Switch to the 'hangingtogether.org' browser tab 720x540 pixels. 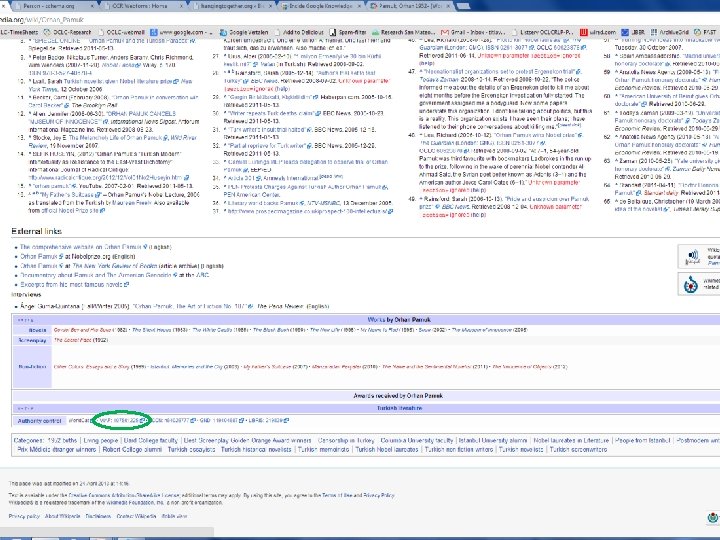(232, 6)
